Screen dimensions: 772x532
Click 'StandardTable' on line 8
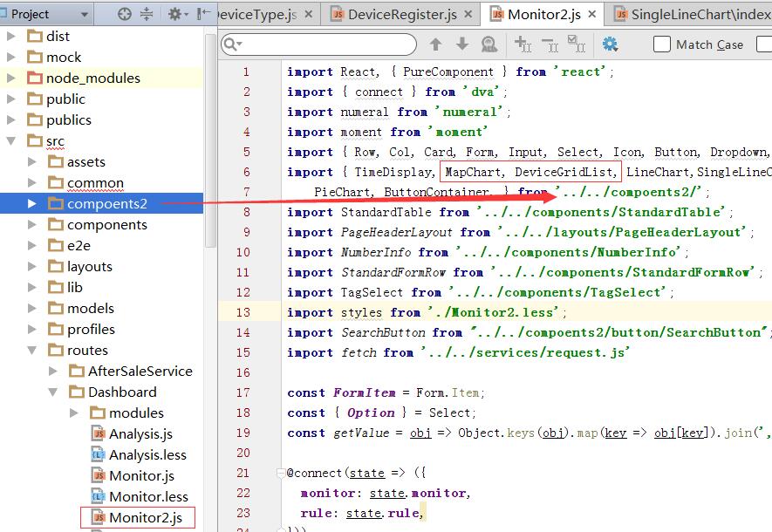(386, 212)
